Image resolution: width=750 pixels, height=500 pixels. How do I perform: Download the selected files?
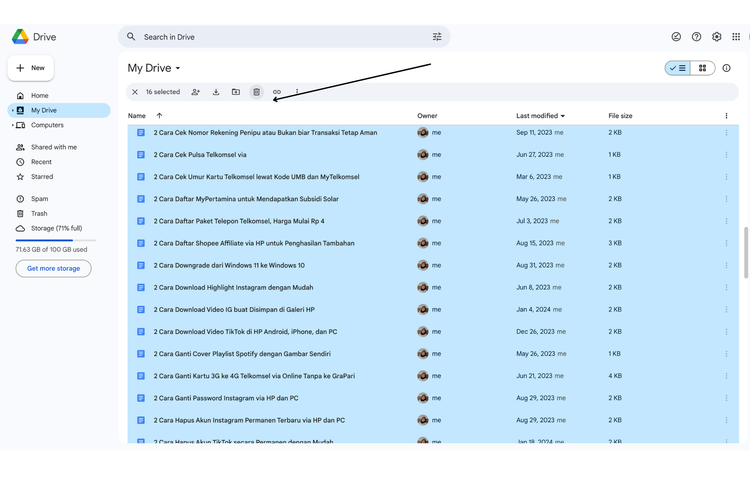215,92
